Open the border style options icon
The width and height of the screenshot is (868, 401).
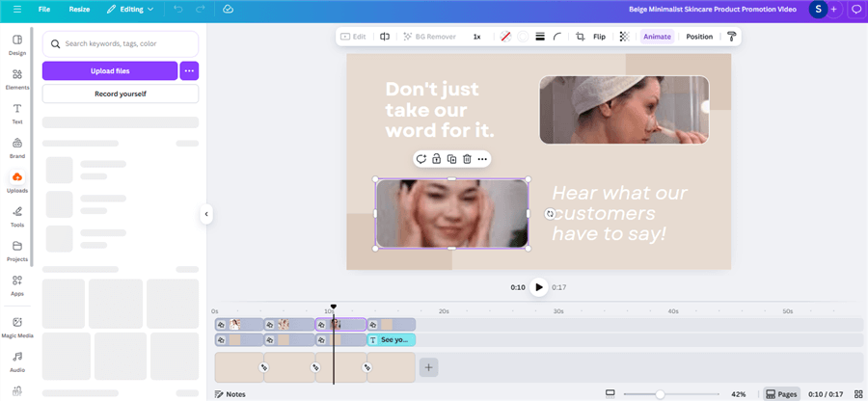click(x=540, y=37)
